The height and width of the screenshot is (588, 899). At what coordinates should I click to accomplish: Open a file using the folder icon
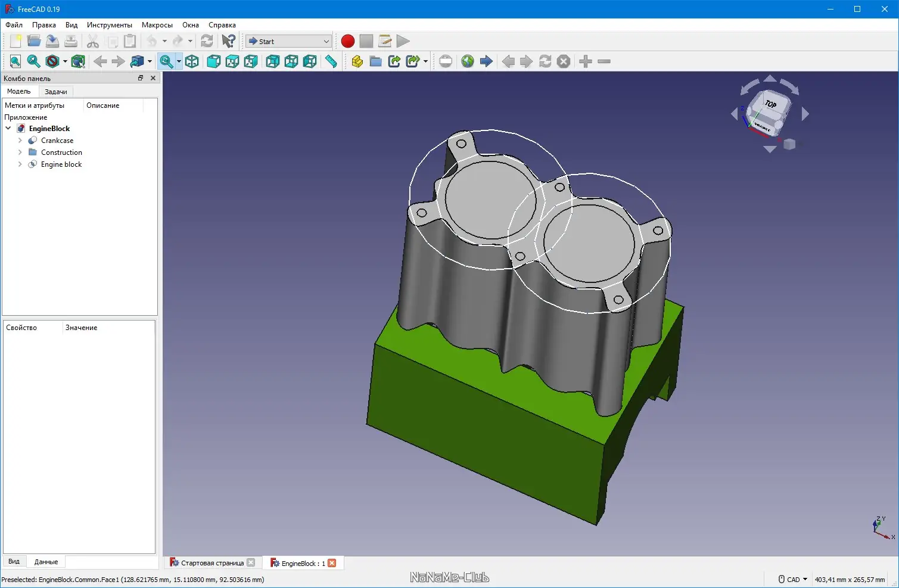pyautogui.click(x=34, y=41)
